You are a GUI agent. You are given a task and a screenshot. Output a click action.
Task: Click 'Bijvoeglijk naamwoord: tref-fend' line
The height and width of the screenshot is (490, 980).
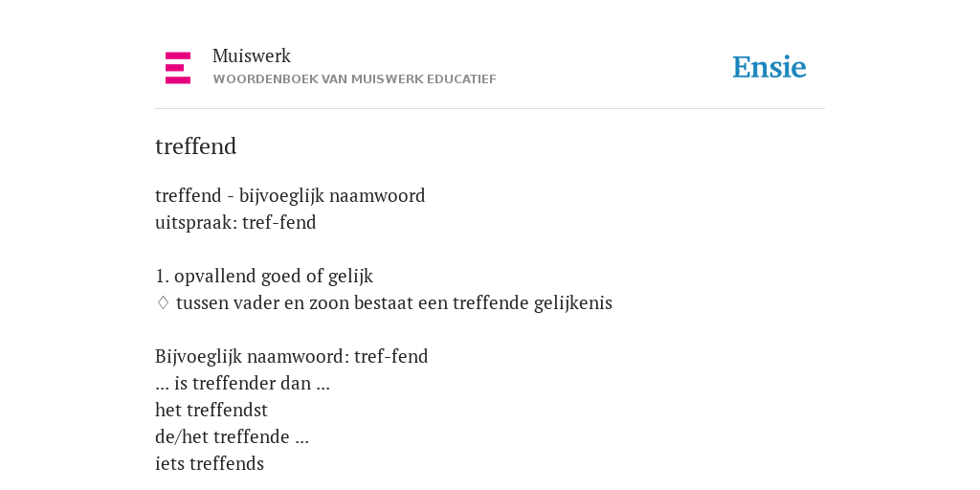point(291,356)
